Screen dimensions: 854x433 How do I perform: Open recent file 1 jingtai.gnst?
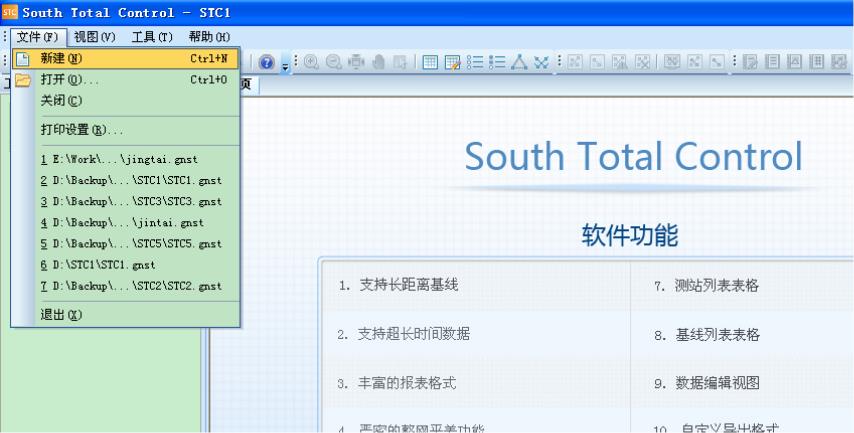pos(125,160)
